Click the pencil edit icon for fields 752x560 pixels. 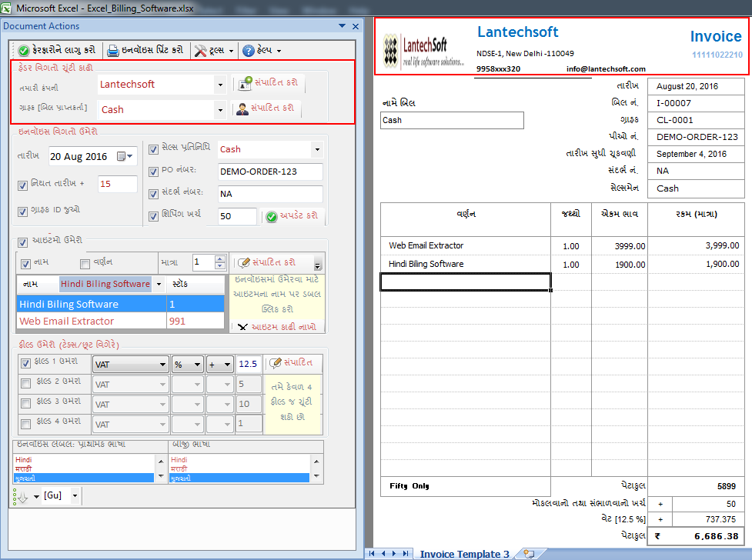click(x=276, y=363)
